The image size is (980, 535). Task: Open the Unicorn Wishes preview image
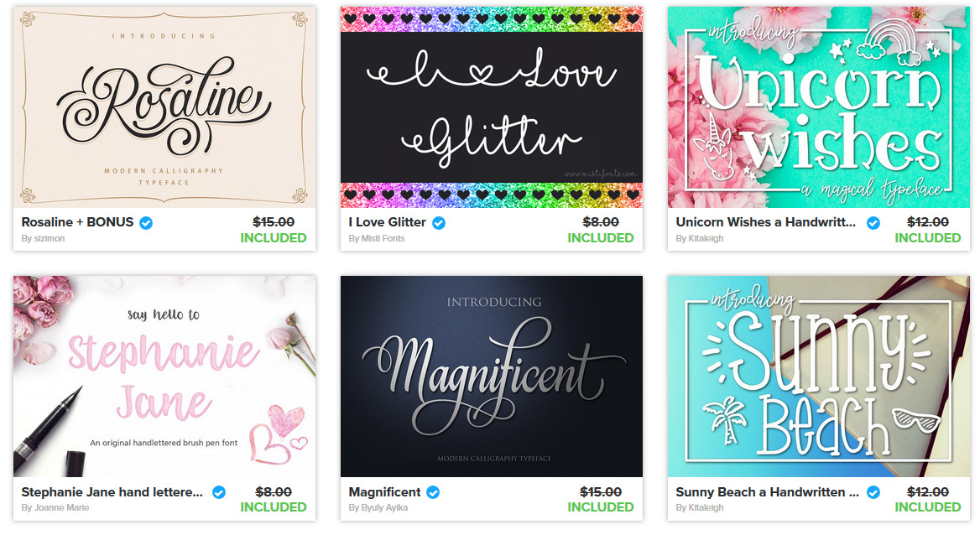tap(819, 106)
